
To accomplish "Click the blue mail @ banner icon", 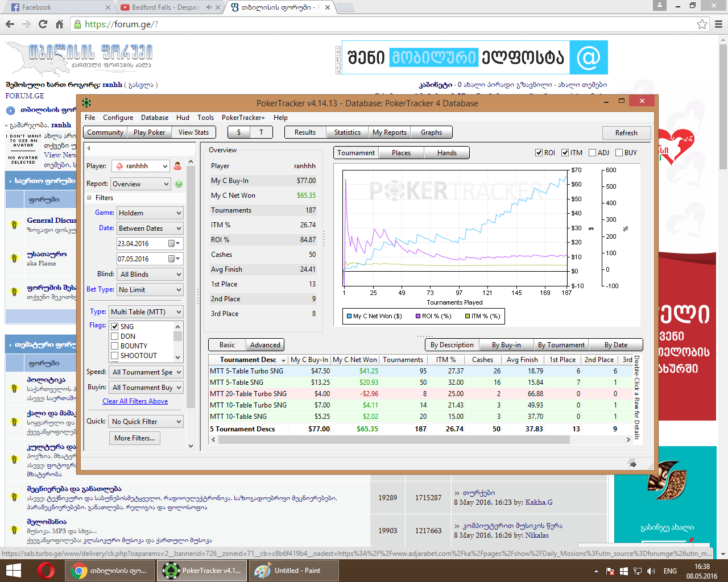I will [x=589, y=57].
